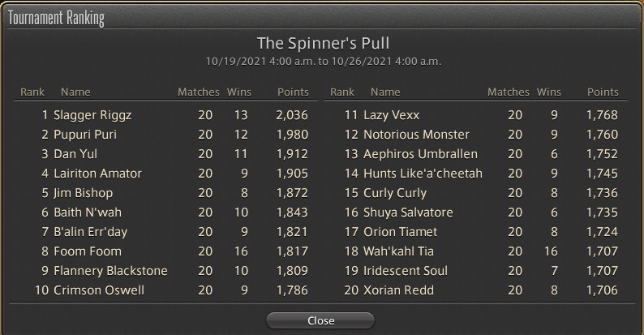
Task: Select the Notorious Monster entry
Action: pyautogui.click(x=475, y=135)
